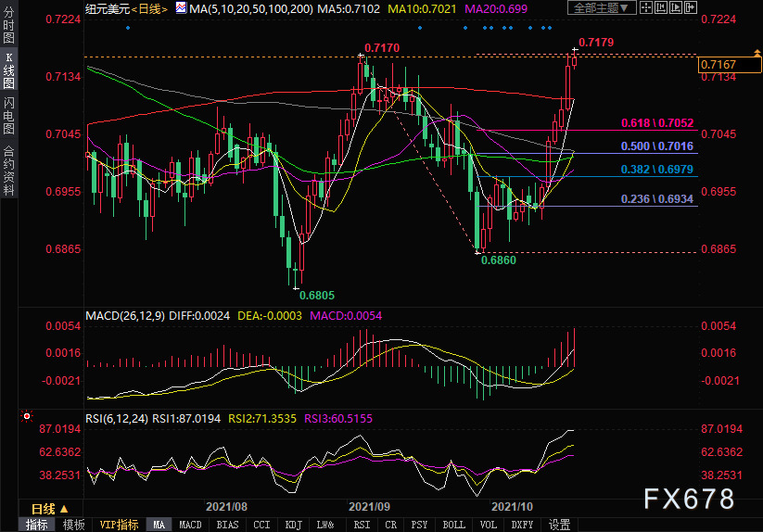Screen dimensions: 763x532
Task: Click the 设置 button in bottom bar
Action: pyautogui.click(x=560, y=525)
